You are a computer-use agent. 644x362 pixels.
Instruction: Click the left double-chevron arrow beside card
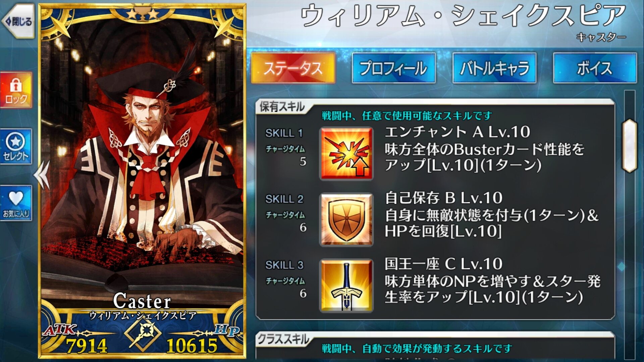coord(42,175)
